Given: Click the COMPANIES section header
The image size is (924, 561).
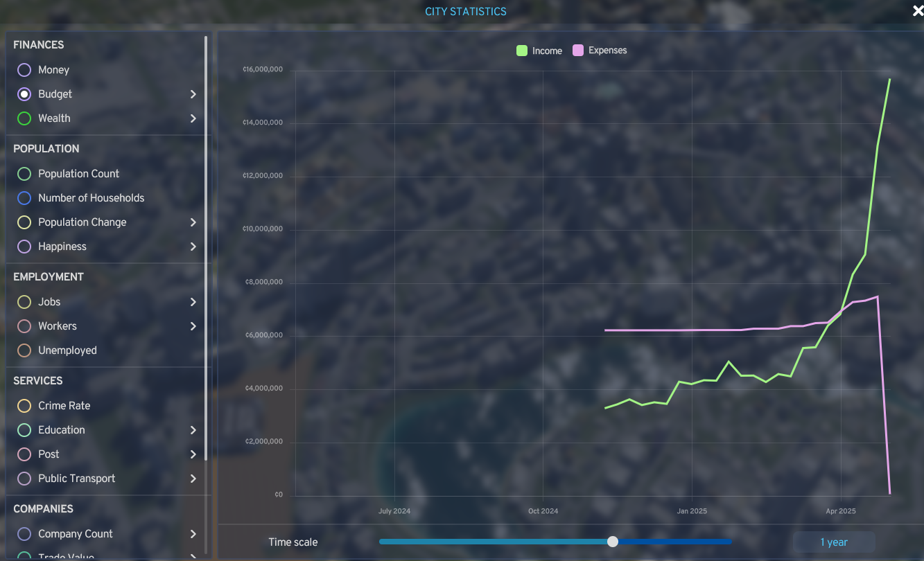Looking at the screenshot, I should (x=42, y=508).
